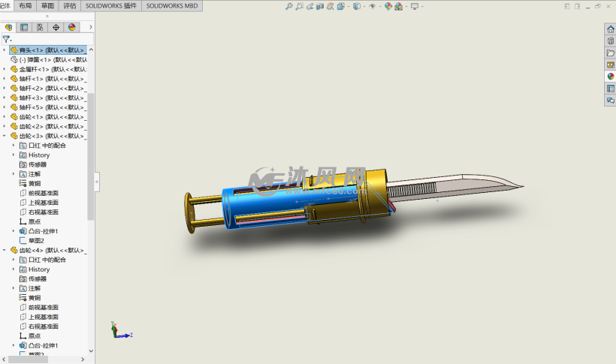Viewport: 616px width, 364px height.
Task: Open the Design Library task pane icon
Action: (610, 41)
